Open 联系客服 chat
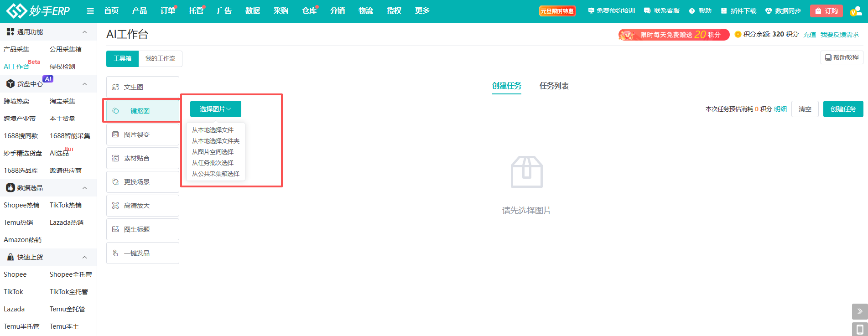 pos(662,11)
